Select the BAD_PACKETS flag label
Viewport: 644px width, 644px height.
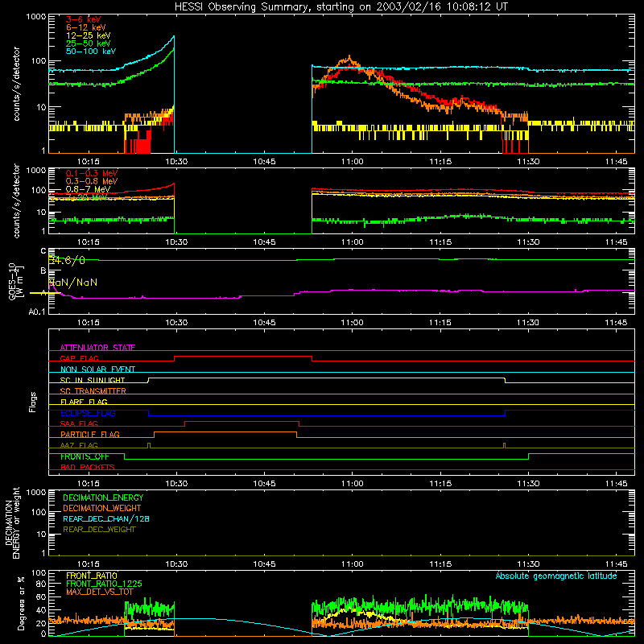(x=88, y=467)
